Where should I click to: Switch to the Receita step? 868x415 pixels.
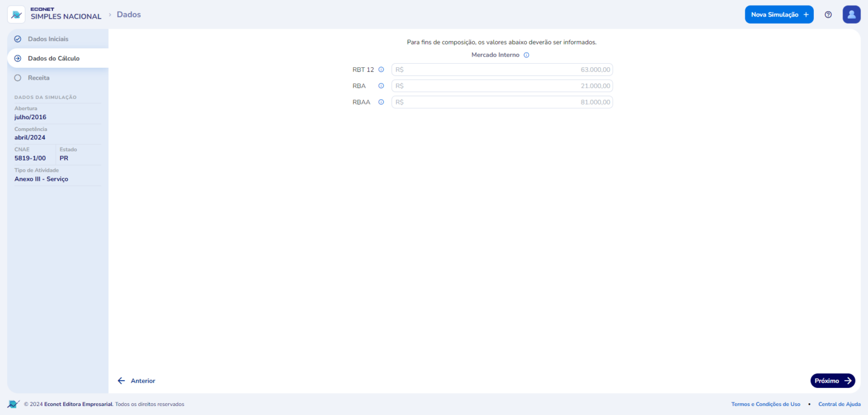(38, 78)
